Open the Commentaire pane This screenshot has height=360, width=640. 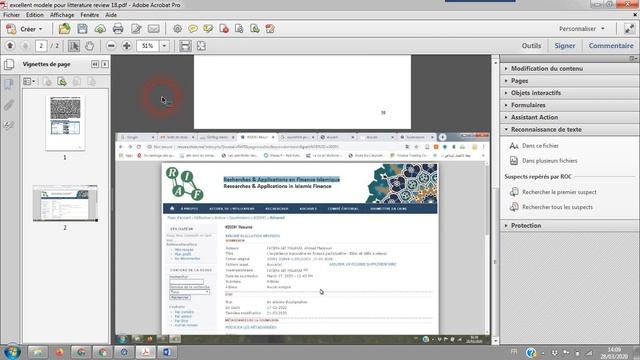coord(611,46)
